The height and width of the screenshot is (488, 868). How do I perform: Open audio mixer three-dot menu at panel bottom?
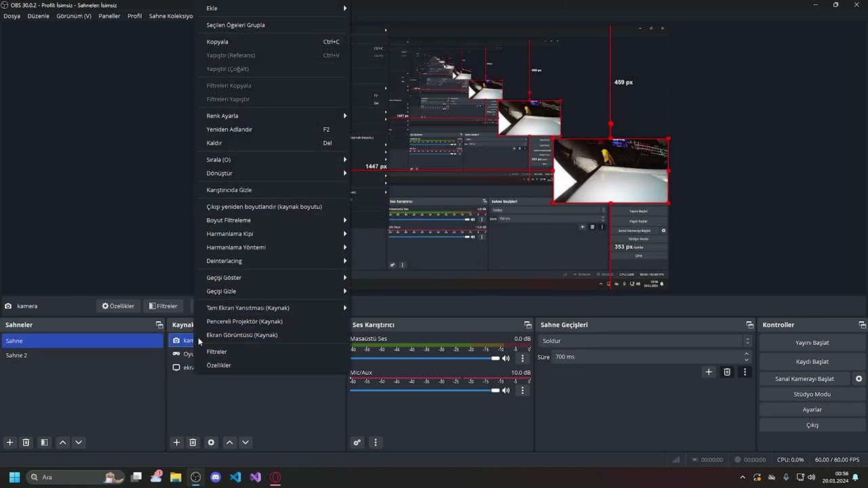[375, 443]
